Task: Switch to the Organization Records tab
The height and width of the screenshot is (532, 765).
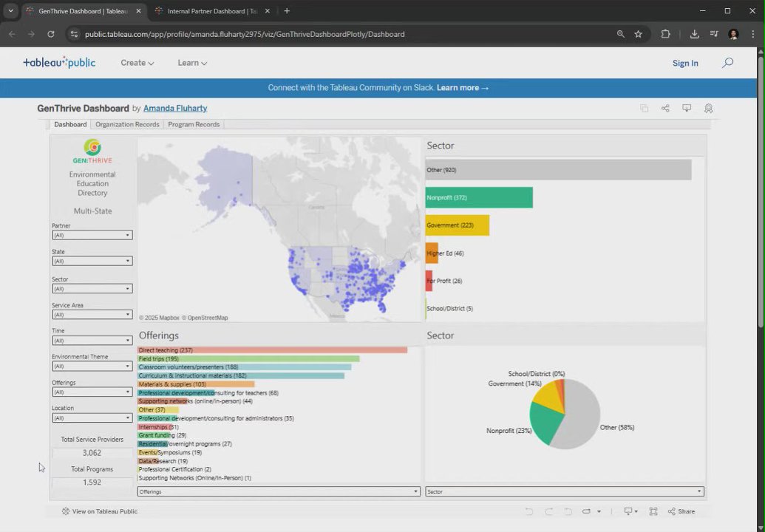Action: coord(127,124)
